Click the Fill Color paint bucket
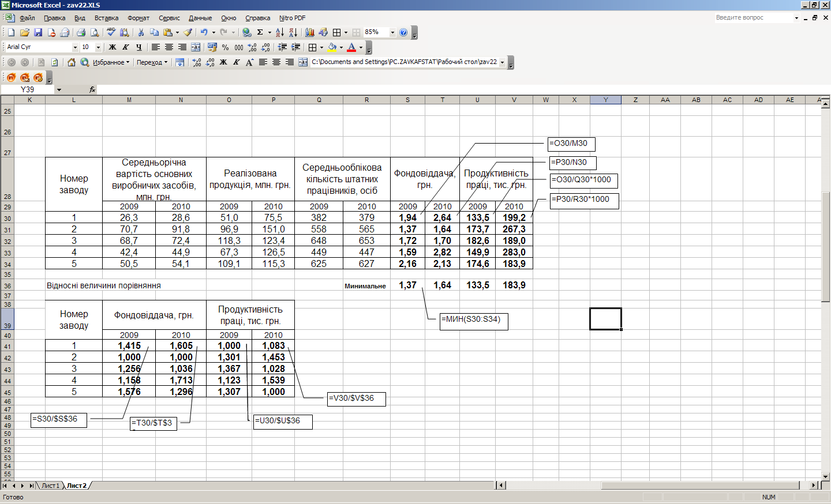Viewport: 831px width, 504px height. (332, 47)
